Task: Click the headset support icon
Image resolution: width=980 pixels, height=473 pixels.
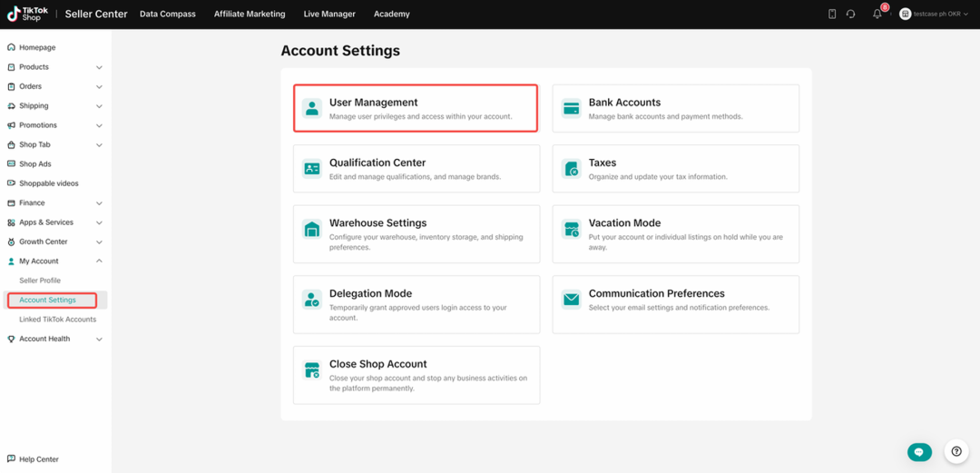Action: coord(850,14)
